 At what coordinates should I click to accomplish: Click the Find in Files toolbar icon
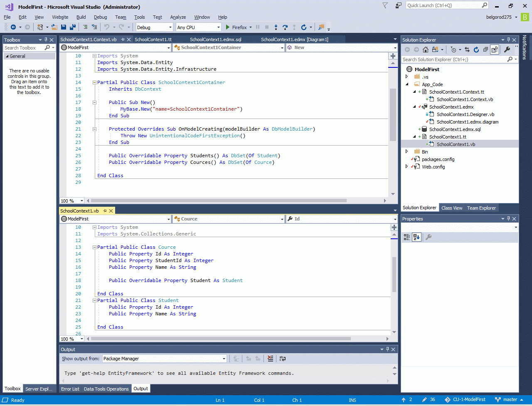(321, 27)
